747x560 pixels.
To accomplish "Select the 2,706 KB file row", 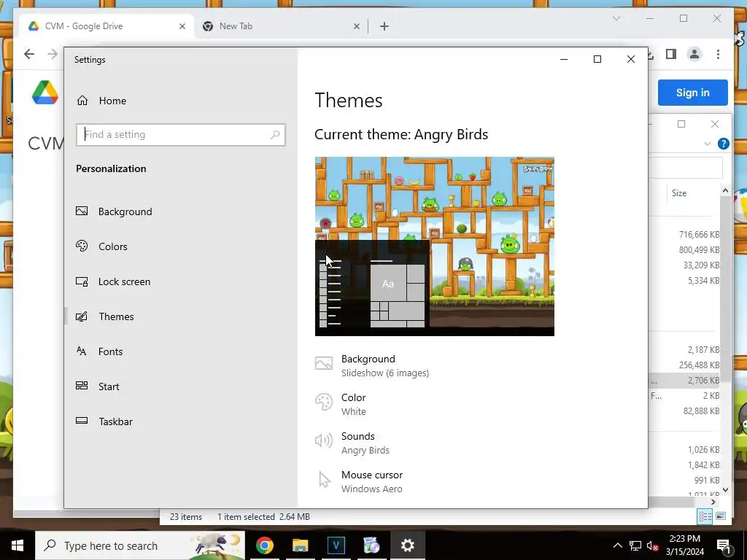I will pyautogui.click(x=684, y=380).
